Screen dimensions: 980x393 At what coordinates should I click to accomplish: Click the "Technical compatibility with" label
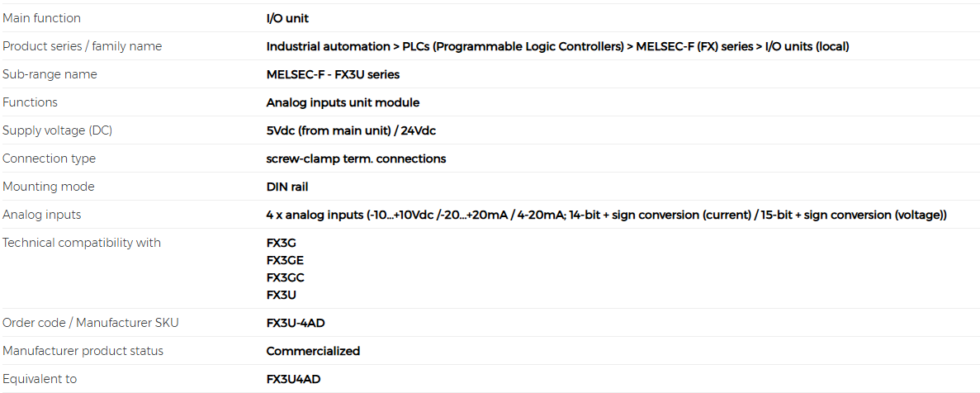coord(82,243)
